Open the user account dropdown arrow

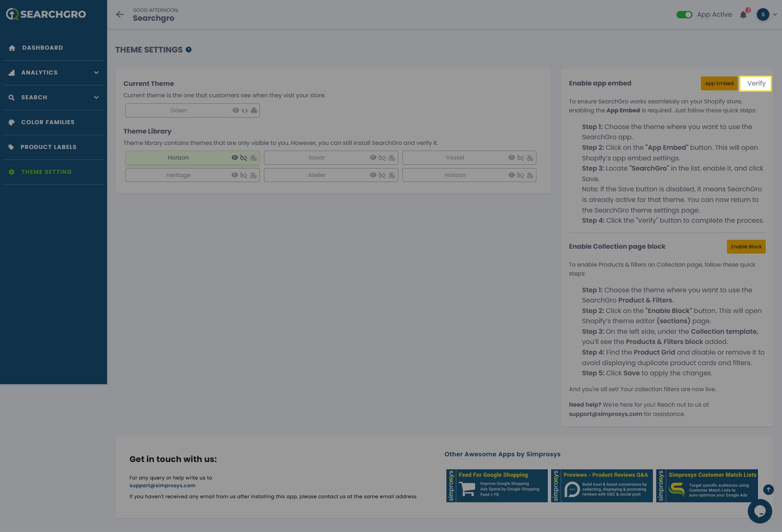point(775,15)
